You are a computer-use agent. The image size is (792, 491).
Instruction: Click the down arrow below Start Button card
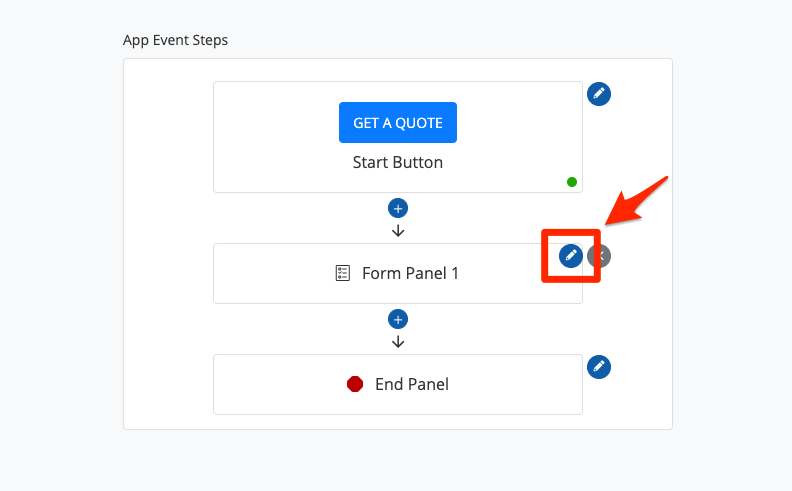[398, 231]
